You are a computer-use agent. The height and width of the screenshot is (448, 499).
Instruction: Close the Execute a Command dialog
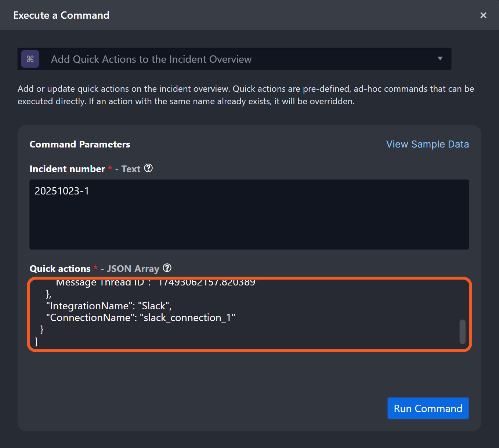point(483,15)
